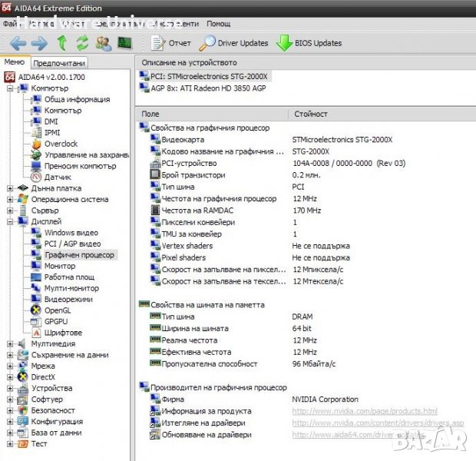Click the green monitor graph toolbar icon
Image resolution: width=476 pixels, height=461 pixels.
(124, 43)
